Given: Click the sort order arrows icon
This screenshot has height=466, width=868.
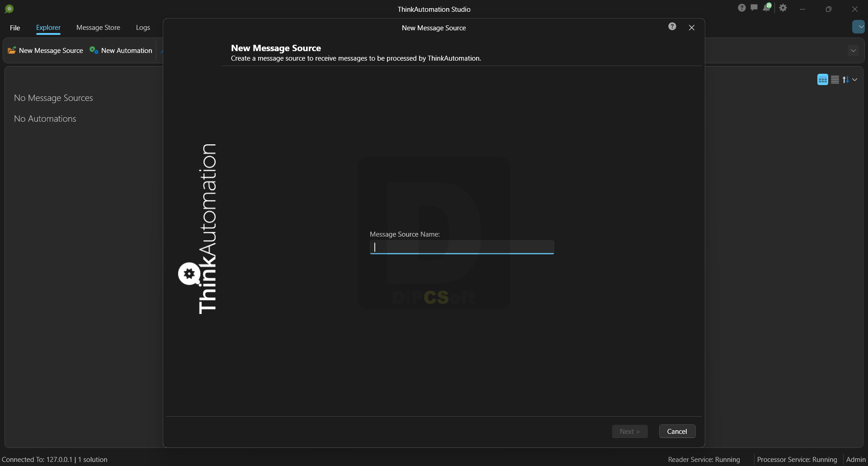Looking at the screenshot, I should [x=845, y=80].
